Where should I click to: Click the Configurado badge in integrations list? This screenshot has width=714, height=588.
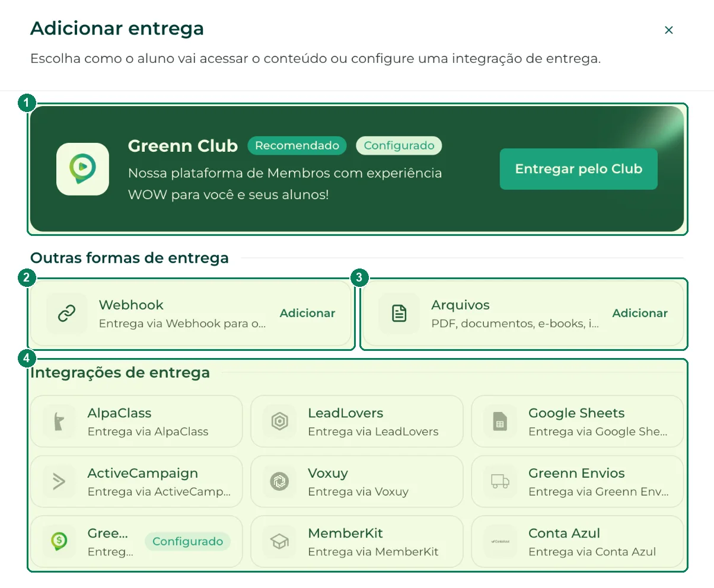coord(187,542)
